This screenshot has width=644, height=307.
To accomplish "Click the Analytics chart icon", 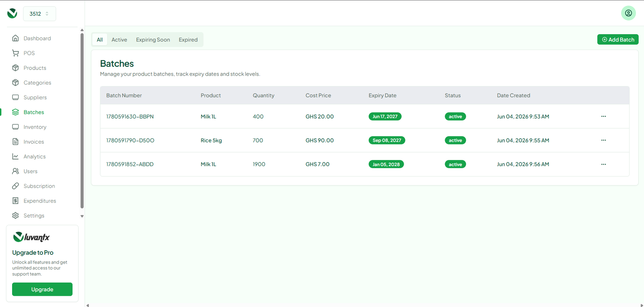I will 15,157.
